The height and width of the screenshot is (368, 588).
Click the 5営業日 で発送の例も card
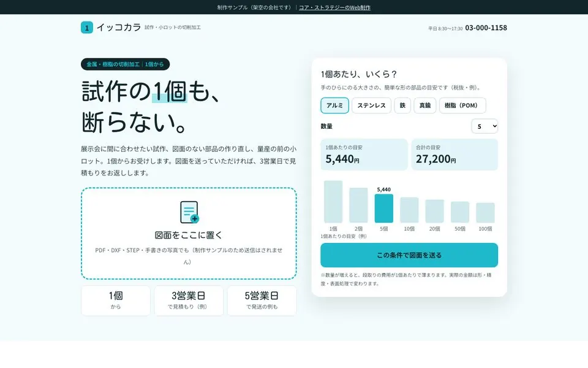[262, 301]
